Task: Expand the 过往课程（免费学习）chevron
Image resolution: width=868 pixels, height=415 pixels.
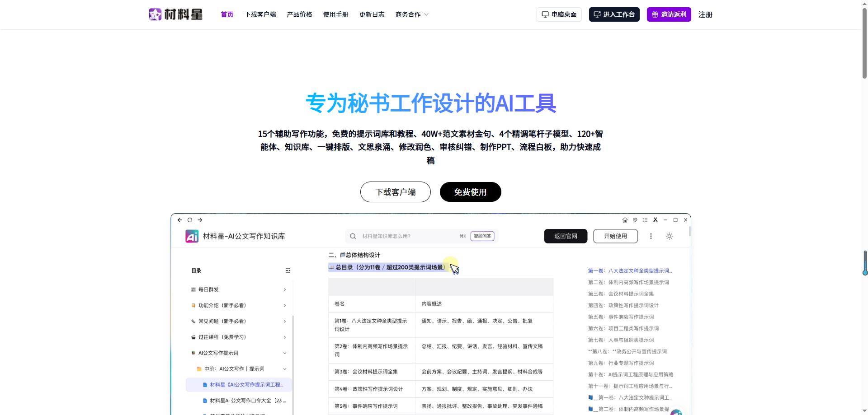Action: [285, 337]
